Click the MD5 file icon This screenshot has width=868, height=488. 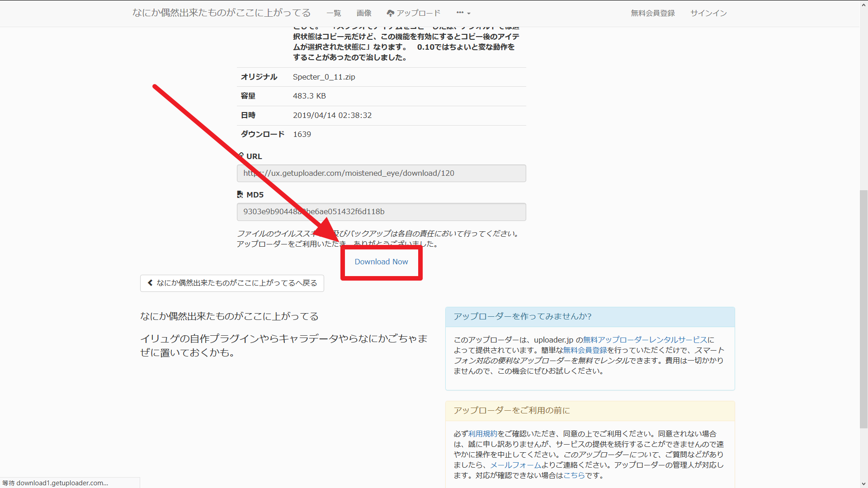(x=240, y=194)
